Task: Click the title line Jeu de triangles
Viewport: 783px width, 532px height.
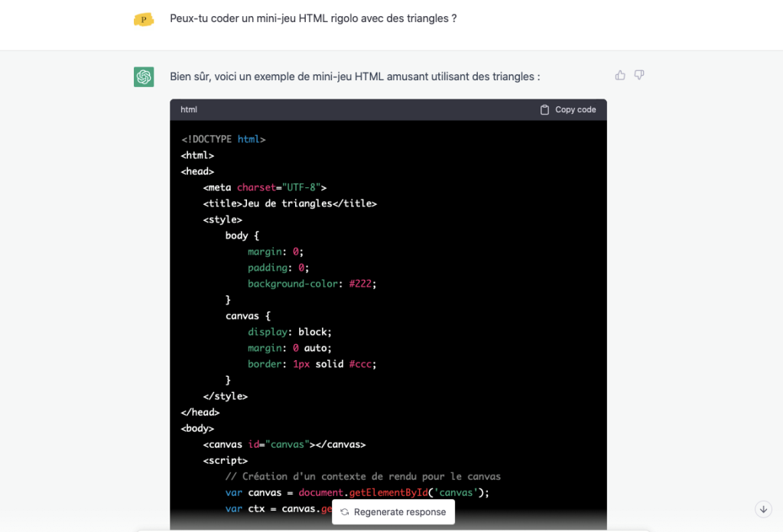Action: click(x=290, y=203)
